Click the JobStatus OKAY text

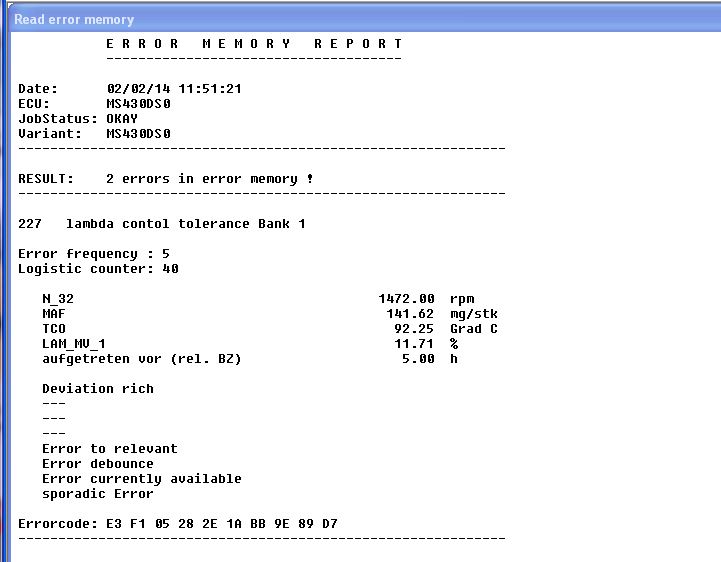(122, 119)
